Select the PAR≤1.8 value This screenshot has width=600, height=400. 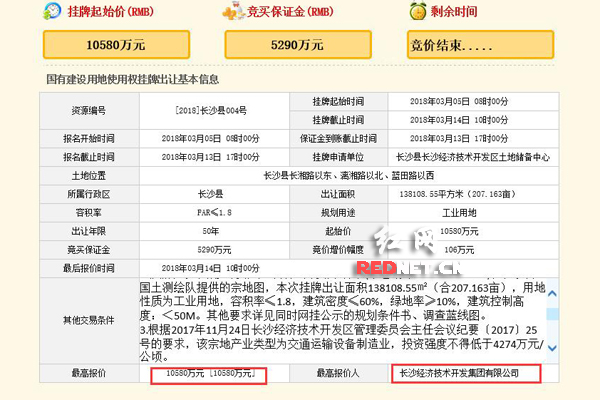tap(214, 212)
